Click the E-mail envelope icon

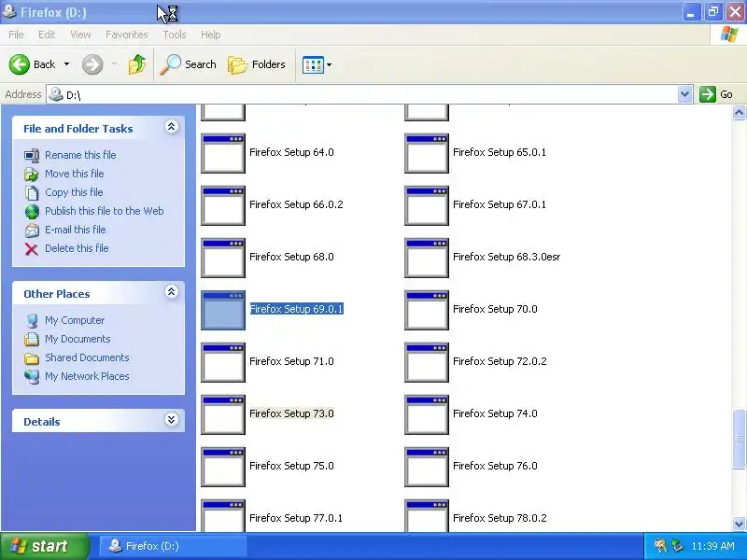pyautogui.click(x=32, y=230)
